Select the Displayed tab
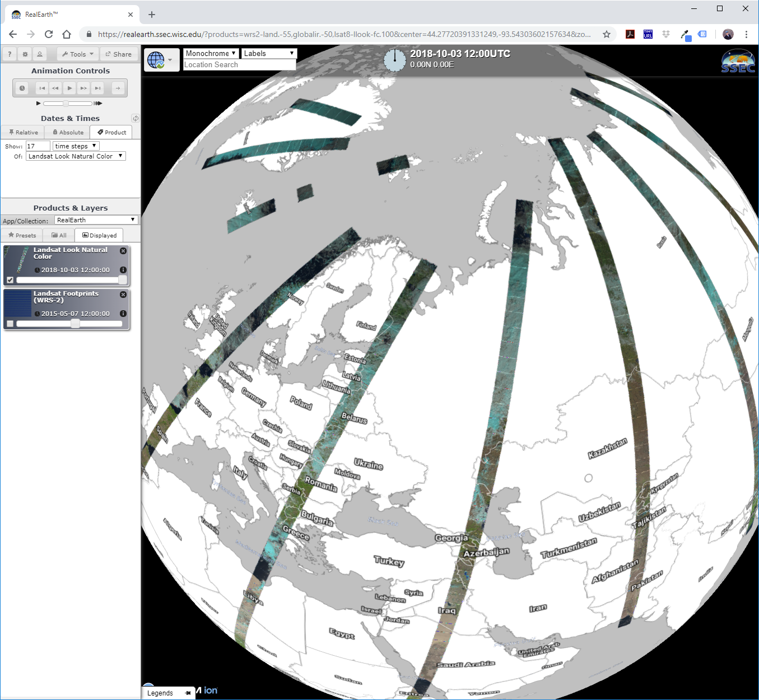Image resolution: width=759 pixels, height=700 pixels. [x=99, y=235]
